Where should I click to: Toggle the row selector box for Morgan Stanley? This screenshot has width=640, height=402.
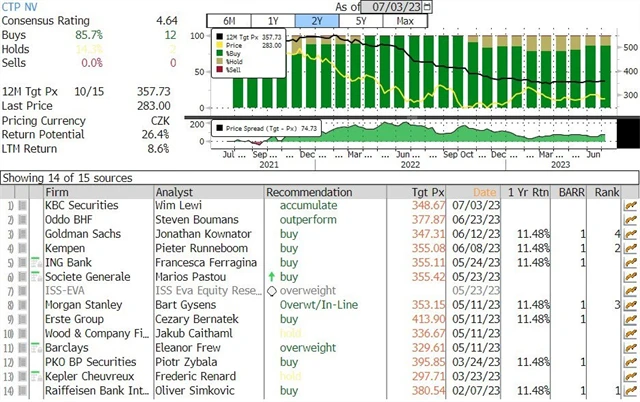coord(22,305)
